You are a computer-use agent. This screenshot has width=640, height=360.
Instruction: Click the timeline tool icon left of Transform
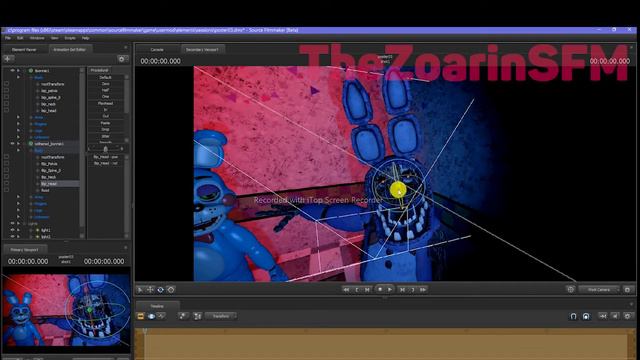coord(183,316)
